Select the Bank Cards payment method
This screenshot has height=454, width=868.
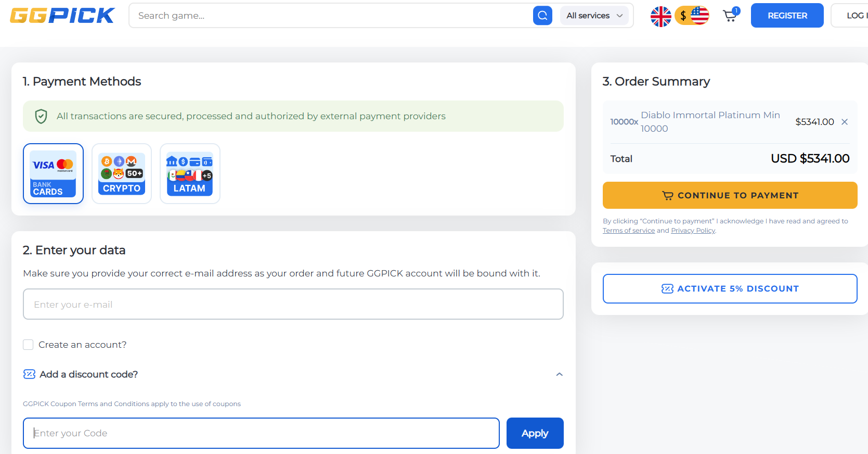53,173
